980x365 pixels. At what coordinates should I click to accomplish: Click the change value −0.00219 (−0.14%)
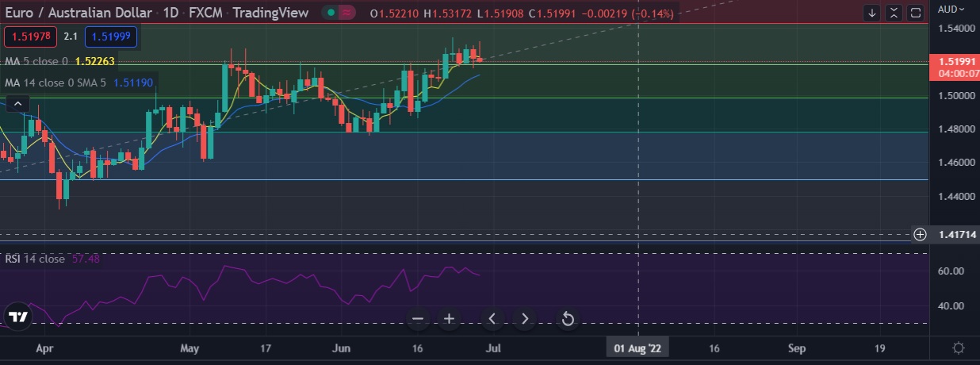pos(629,13)
